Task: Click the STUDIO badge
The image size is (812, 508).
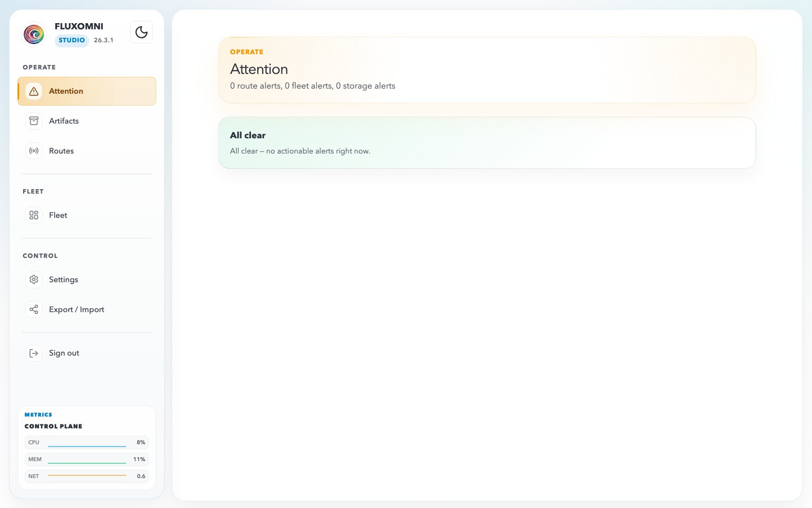Action: click(72, 40)
